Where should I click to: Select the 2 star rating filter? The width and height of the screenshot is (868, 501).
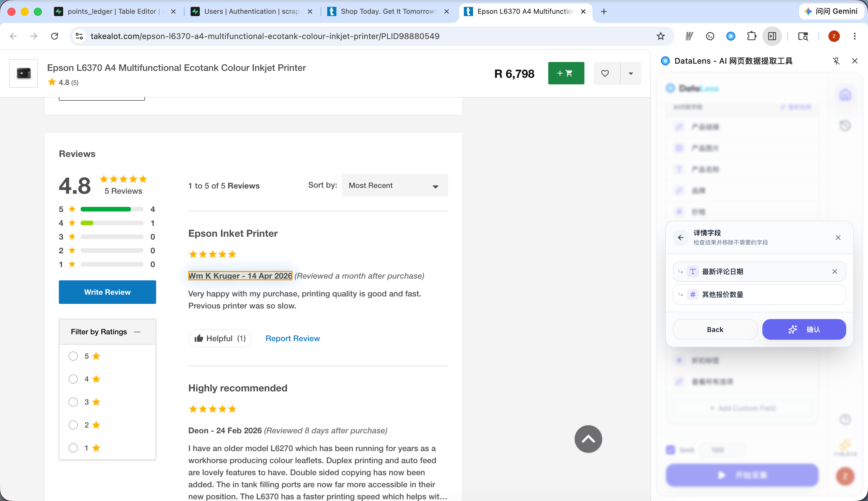point(73,425)
